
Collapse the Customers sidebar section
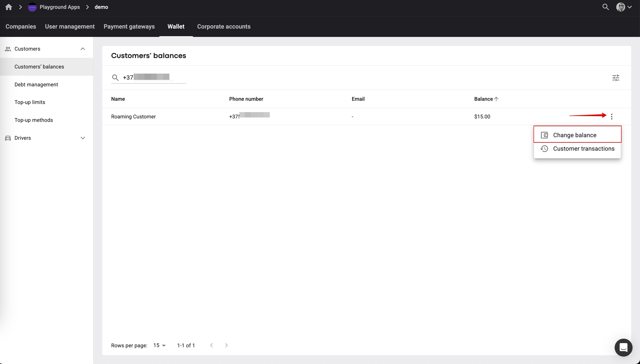82,49
